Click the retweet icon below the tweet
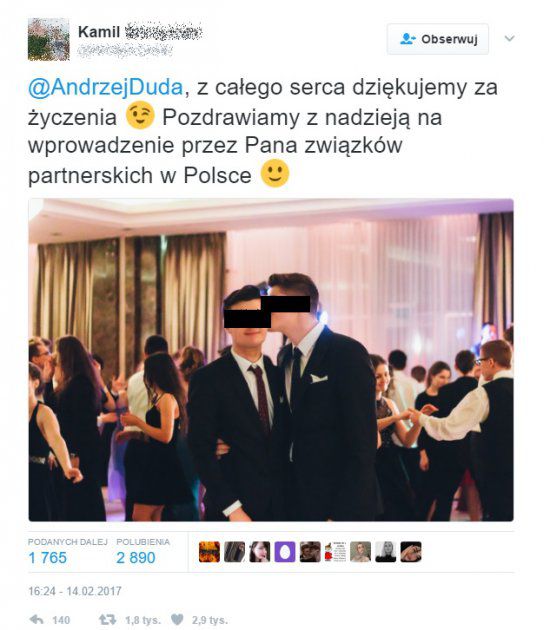This screenshot has width=550, height=630. pyautogui.click(x=108, y=620)
